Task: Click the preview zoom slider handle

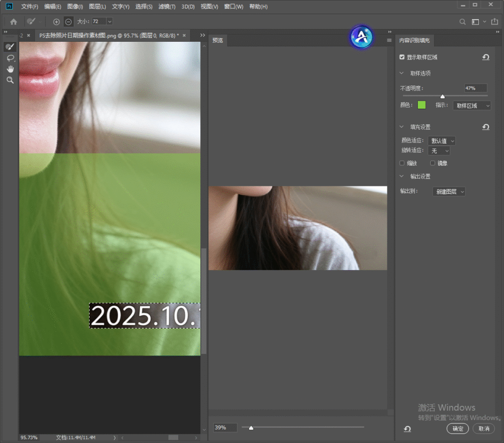Action: [251, 428]
